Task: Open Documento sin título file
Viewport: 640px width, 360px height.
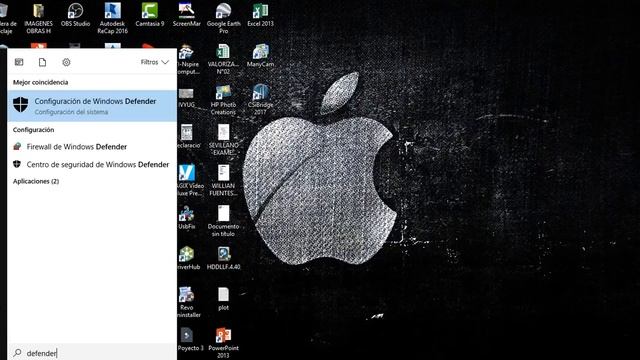Action: coord(223,221)
